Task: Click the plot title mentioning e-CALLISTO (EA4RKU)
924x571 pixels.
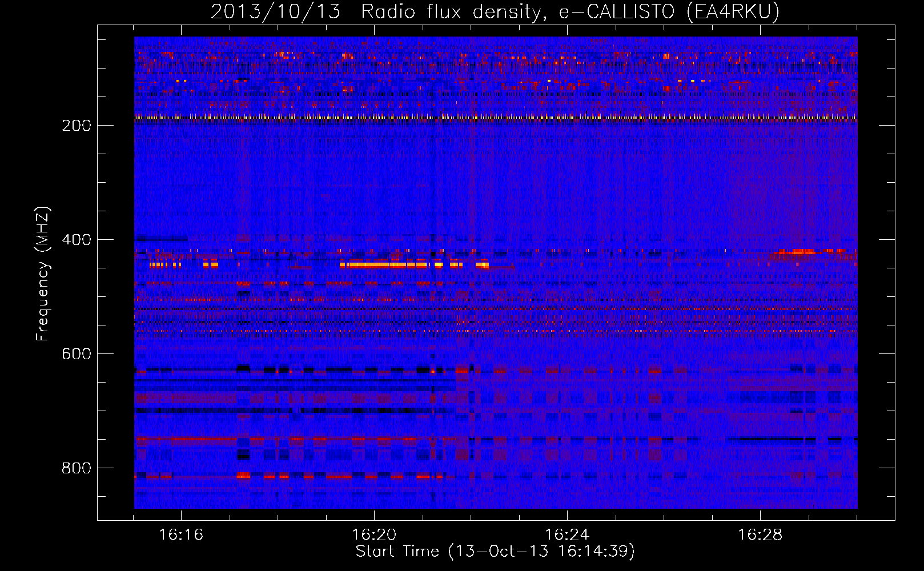Action: point(495,11)
